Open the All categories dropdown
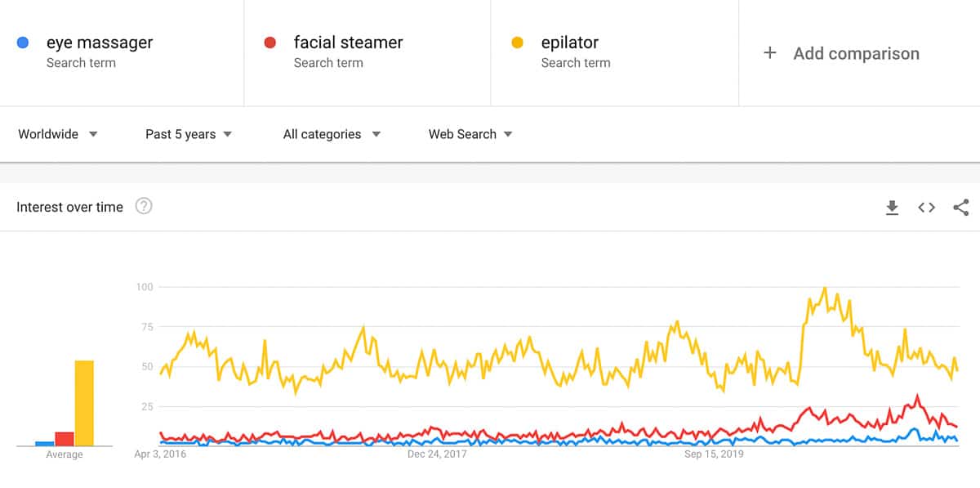 [x=332, y=134]
